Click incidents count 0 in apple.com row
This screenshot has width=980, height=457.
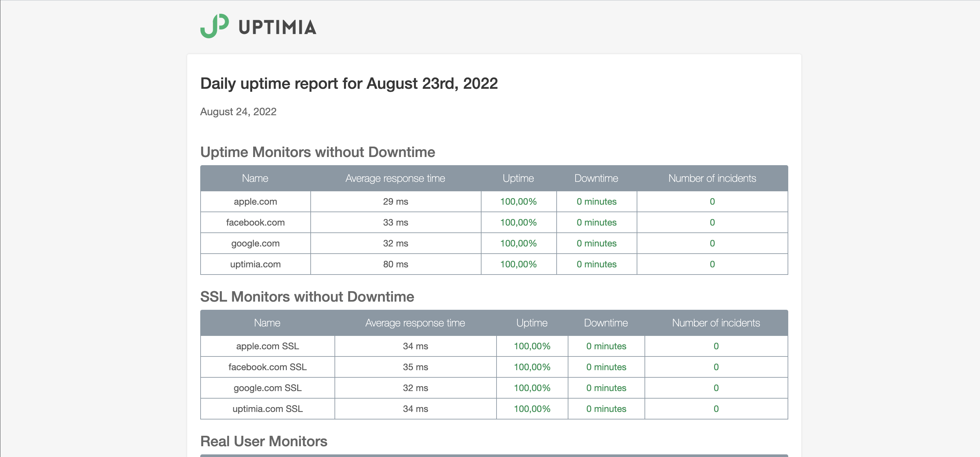tap(712, 201)
